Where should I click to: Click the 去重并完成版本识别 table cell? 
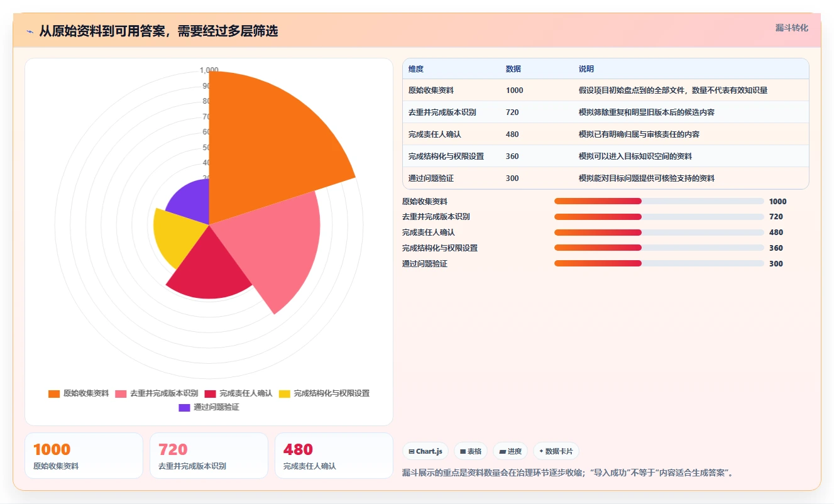click(x=442, y=112)
